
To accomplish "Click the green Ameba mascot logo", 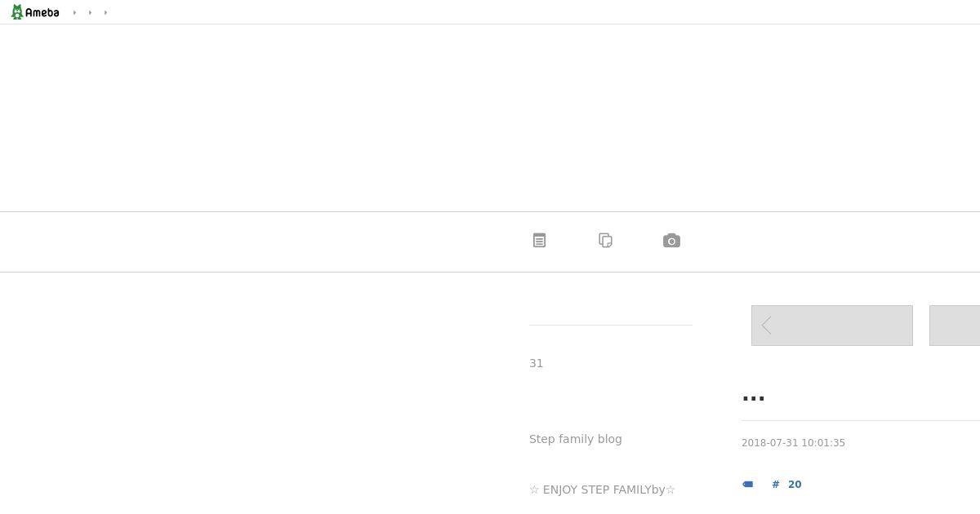I will click(16, 12).
